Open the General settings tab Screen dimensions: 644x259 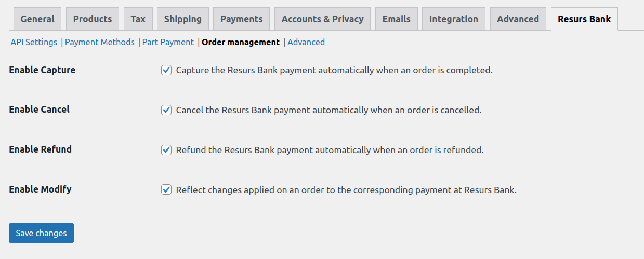pyautogui.click(x=37, y=19)
